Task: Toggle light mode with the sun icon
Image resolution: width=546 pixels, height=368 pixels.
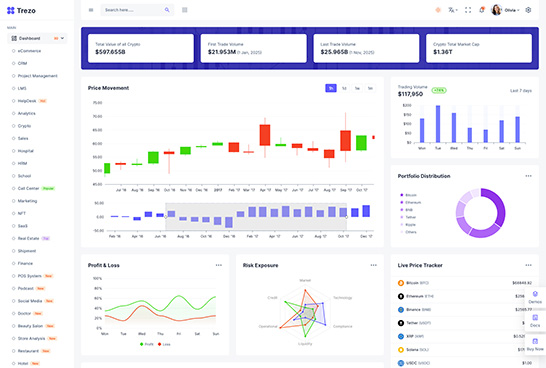Action: coord(438,10)
